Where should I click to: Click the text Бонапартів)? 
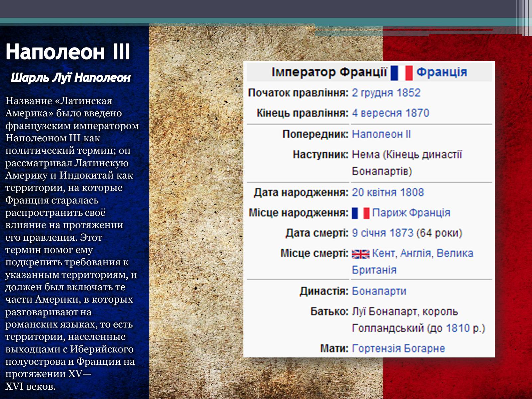click(x=382, y=171)
